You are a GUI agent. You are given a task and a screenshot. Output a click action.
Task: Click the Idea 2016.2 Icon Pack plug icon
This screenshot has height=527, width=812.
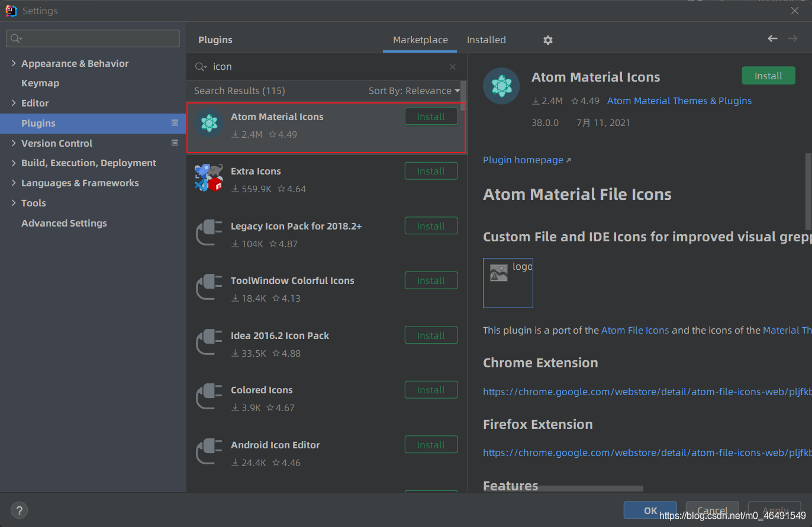coord(209,342)
